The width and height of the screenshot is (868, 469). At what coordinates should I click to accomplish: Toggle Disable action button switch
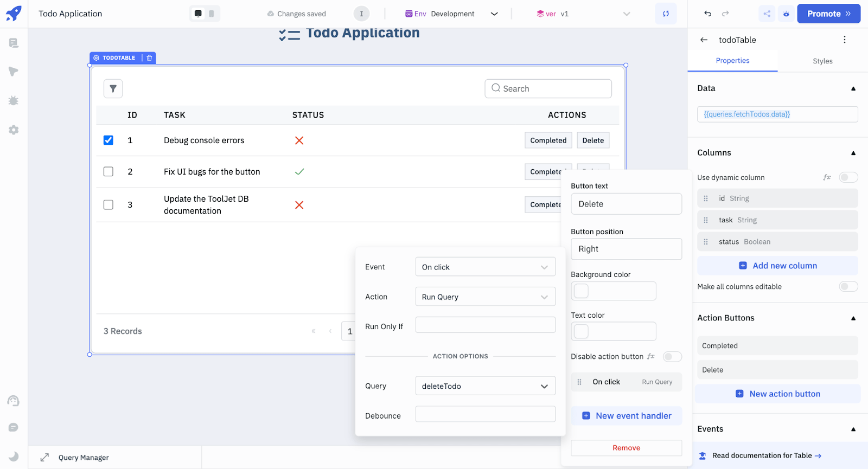(x=672, y=356)
